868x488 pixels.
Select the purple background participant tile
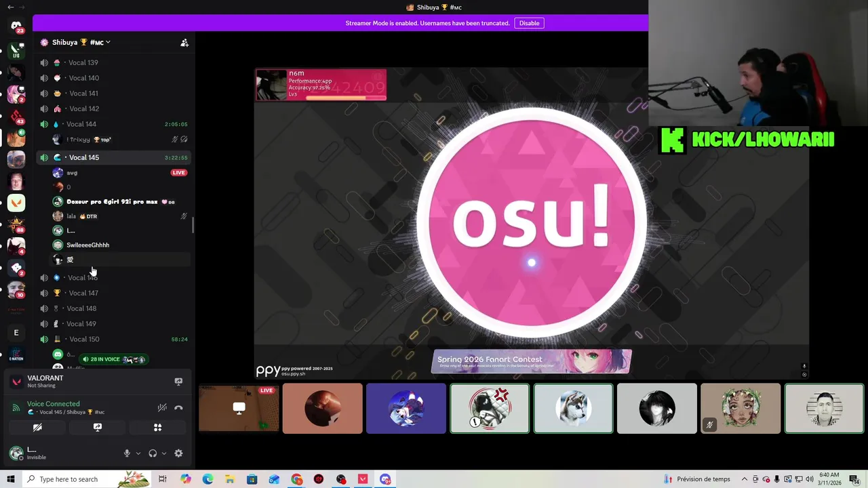click(406, 408)
